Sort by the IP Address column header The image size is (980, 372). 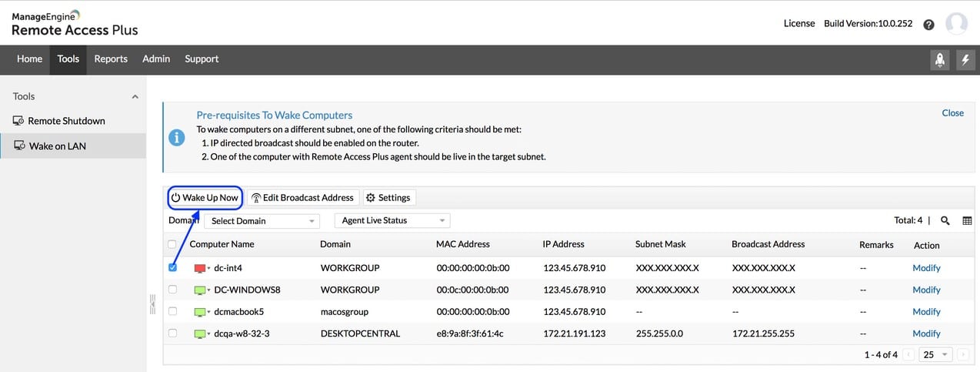click(x=564, y=244)
